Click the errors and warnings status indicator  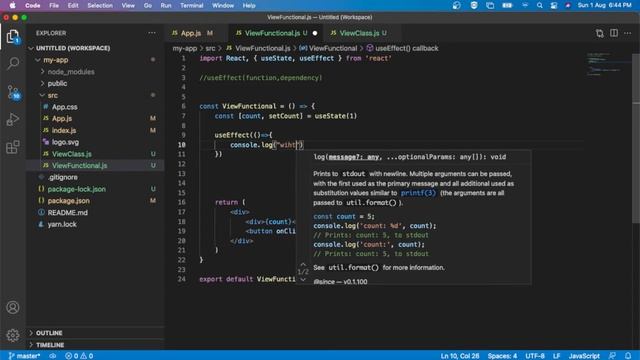click(x=79, y=356)
